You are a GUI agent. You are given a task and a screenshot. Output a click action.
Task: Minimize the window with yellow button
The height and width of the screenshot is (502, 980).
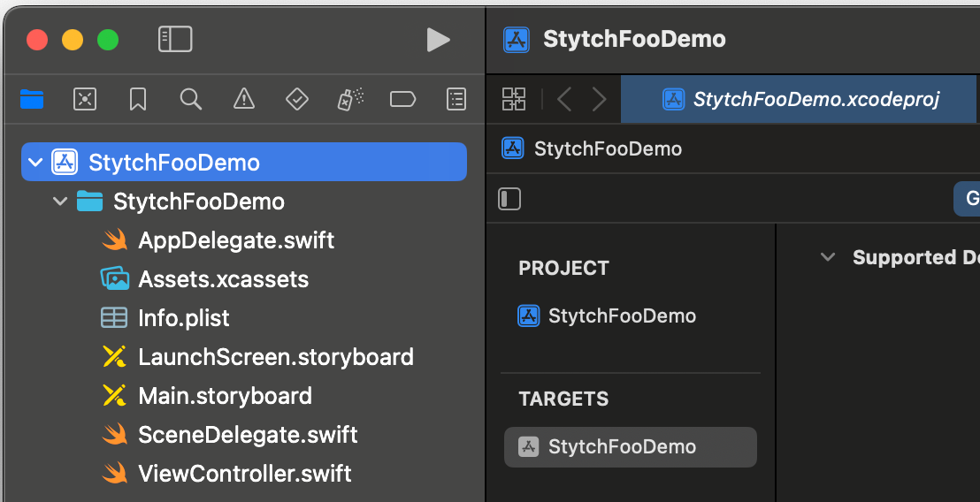click(73, 40)
